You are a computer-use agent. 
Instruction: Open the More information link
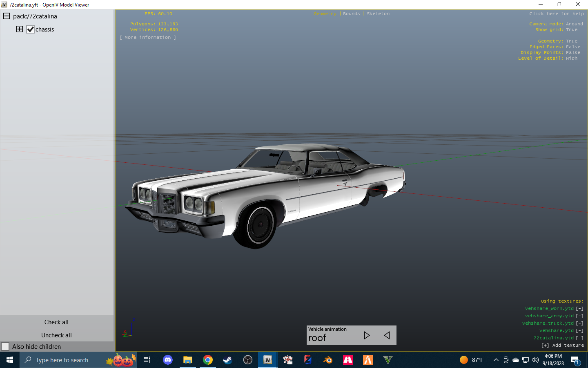[x=148, y=37]
